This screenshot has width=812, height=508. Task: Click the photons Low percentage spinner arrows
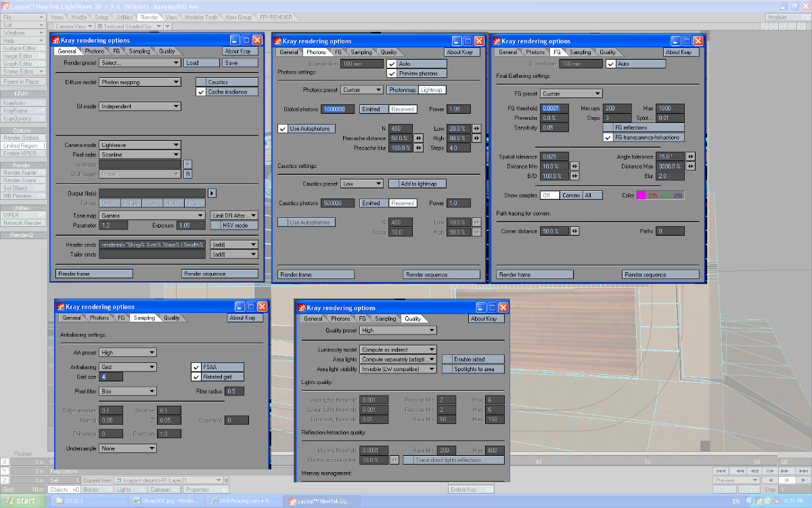pos(476,129)
